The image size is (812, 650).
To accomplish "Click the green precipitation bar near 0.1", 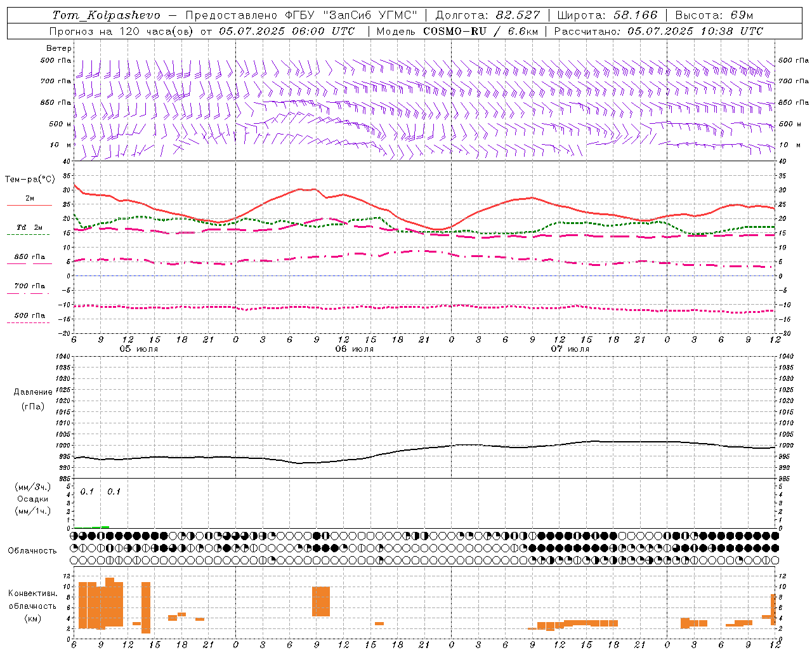I will [100, 527].
